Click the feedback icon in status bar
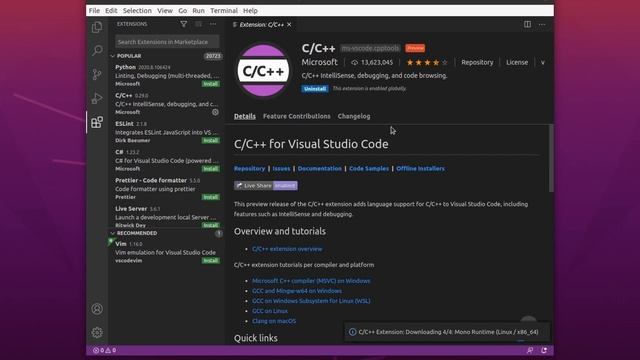Viewport: 640px width, 360px height. point(530,350)
